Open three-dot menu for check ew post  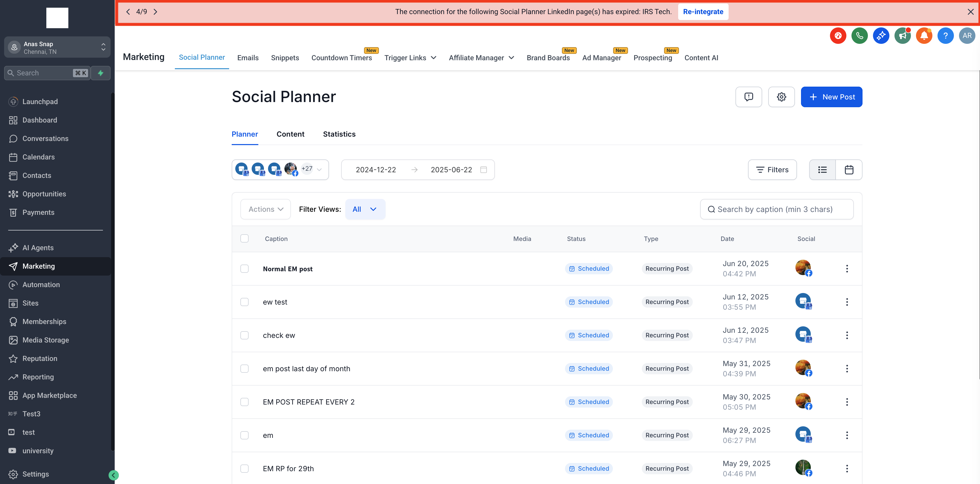click(847, 335)
